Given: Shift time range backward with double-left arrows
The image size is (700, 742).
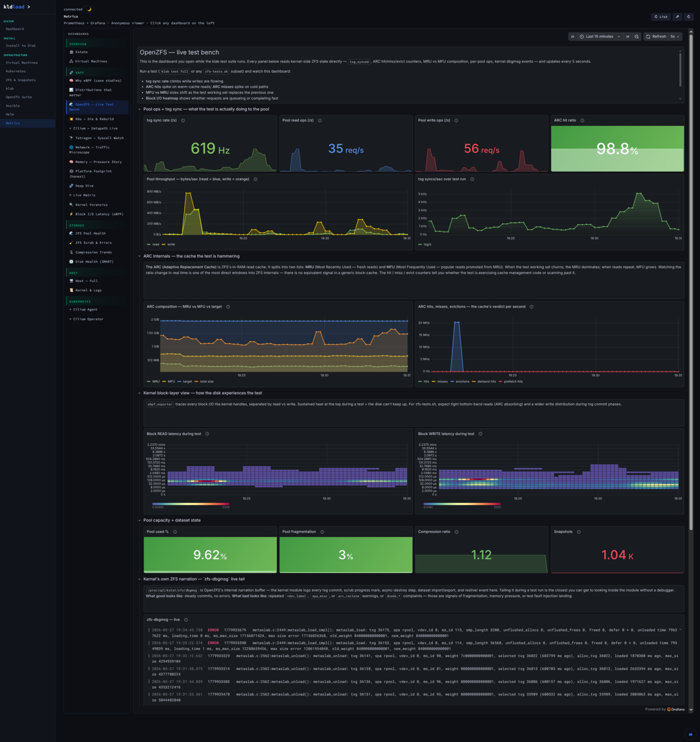Looking at the screenshot, I should point(572,37).
